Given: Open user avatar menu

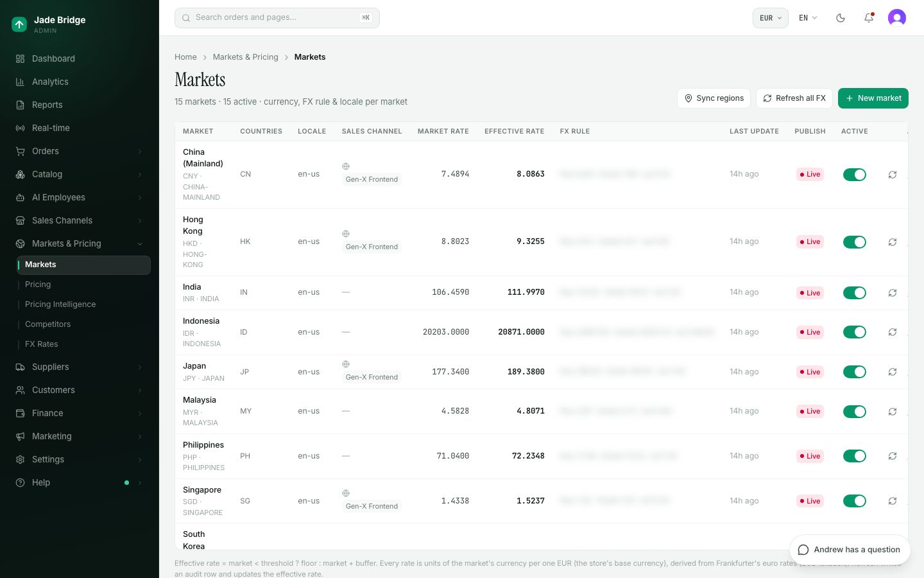Looking at the screenshot, I should coord(897,18).
